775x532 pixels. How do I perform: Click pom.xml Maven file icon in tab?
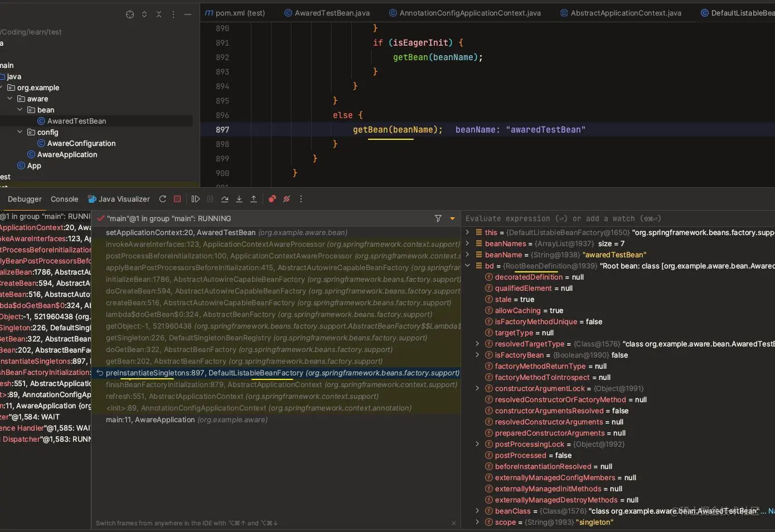(209, 13)
